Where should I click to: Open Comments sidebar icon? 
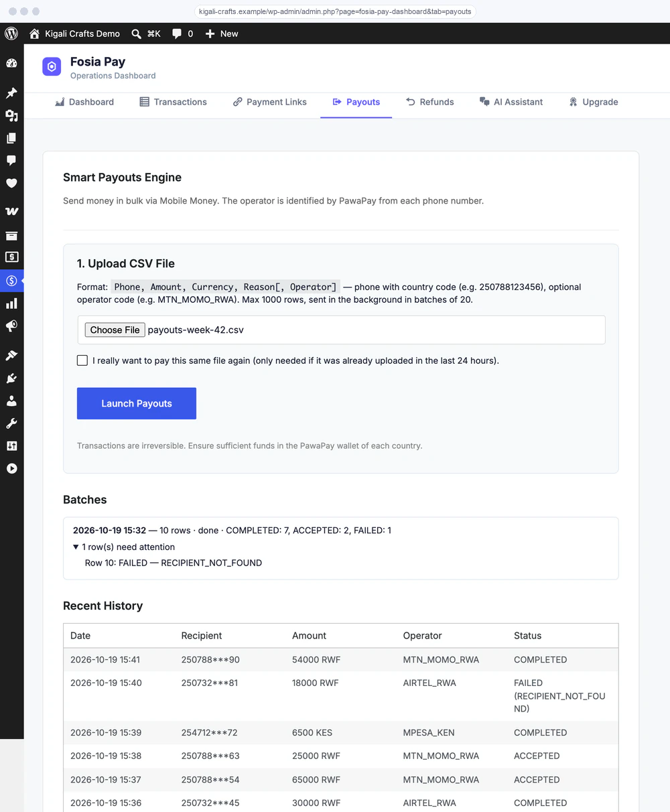[x=11, y=161]
